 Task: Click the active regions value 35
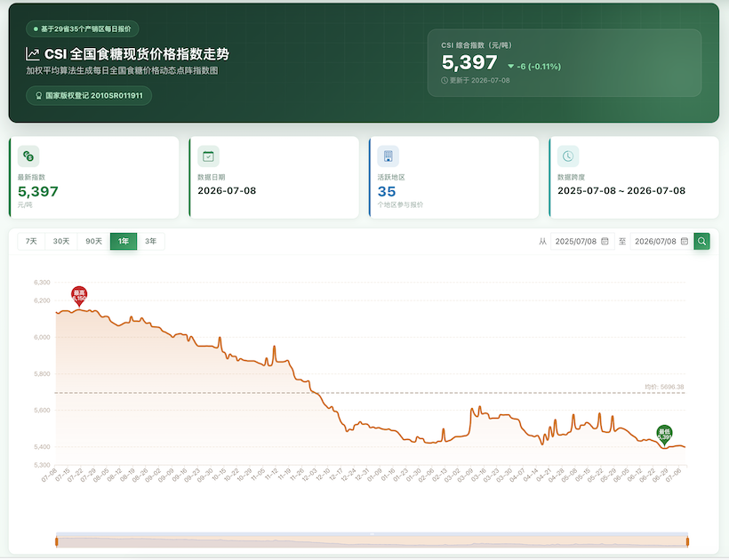pos(387,191)
